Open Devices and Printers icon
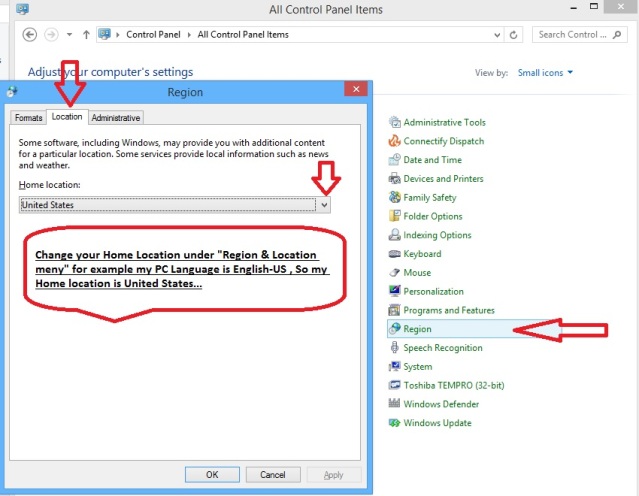The width and height of the screenshot is (639, 496). coord(394,178)
